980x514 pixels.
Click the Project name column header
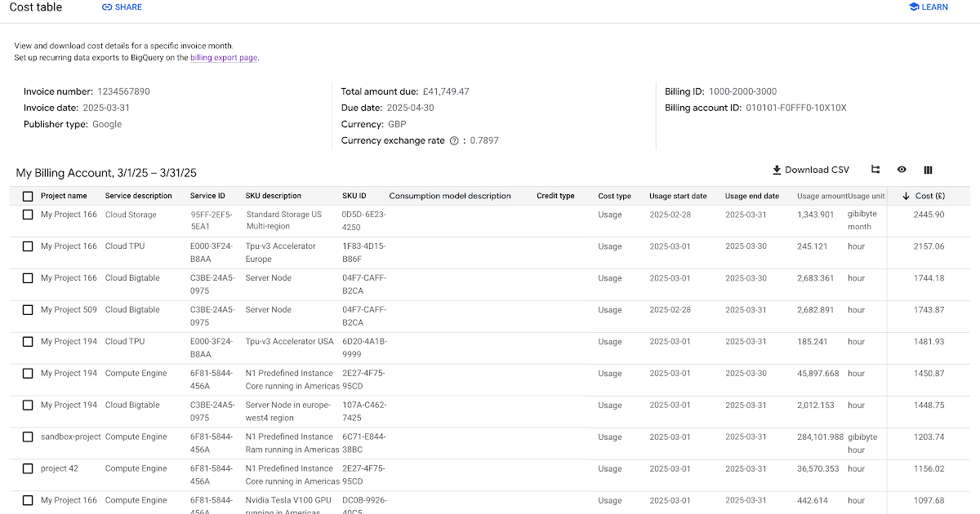pos(64,196)
